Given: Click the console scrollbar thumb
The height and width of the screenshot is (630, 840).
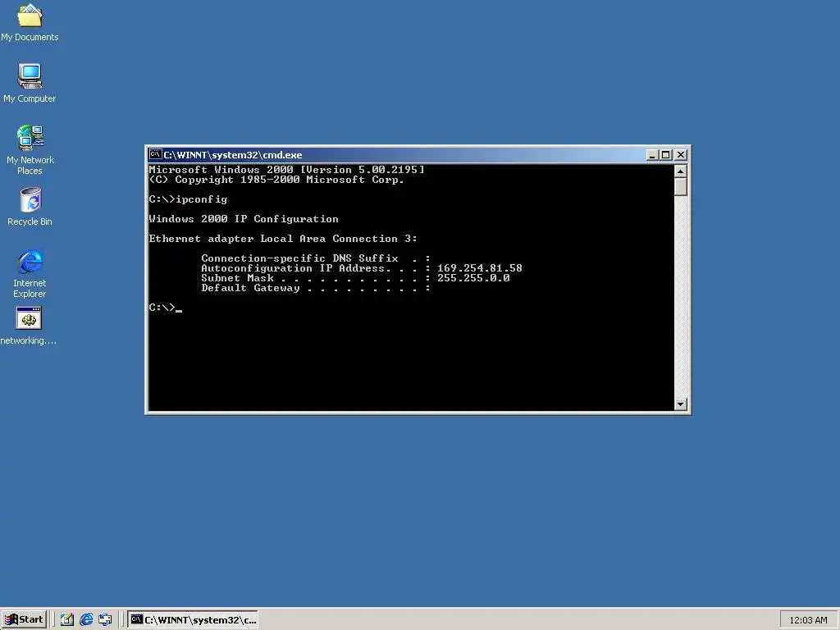Looking at the screenshot, I should click(x=680, y=187).
